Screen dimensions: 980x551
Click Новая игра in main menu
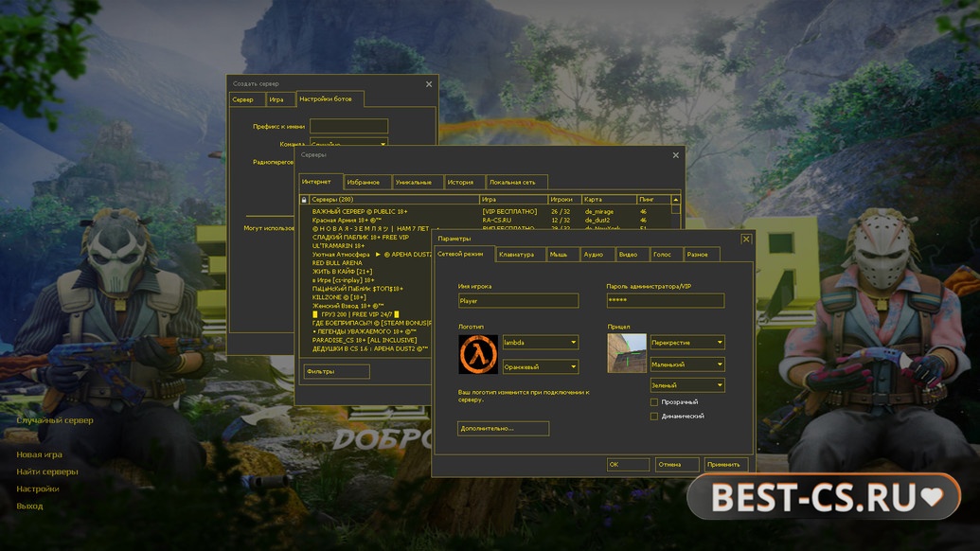pos(40,454)
